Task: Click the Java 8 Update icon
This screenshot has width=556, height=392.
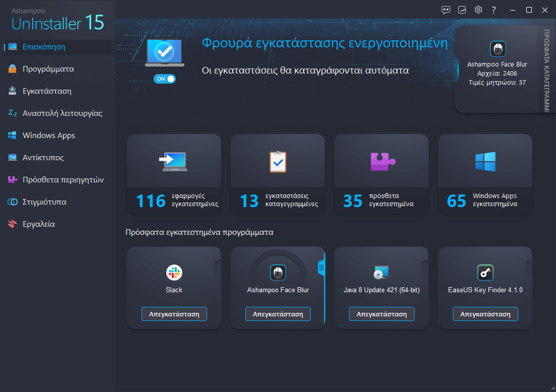Action: click(382, 273)
